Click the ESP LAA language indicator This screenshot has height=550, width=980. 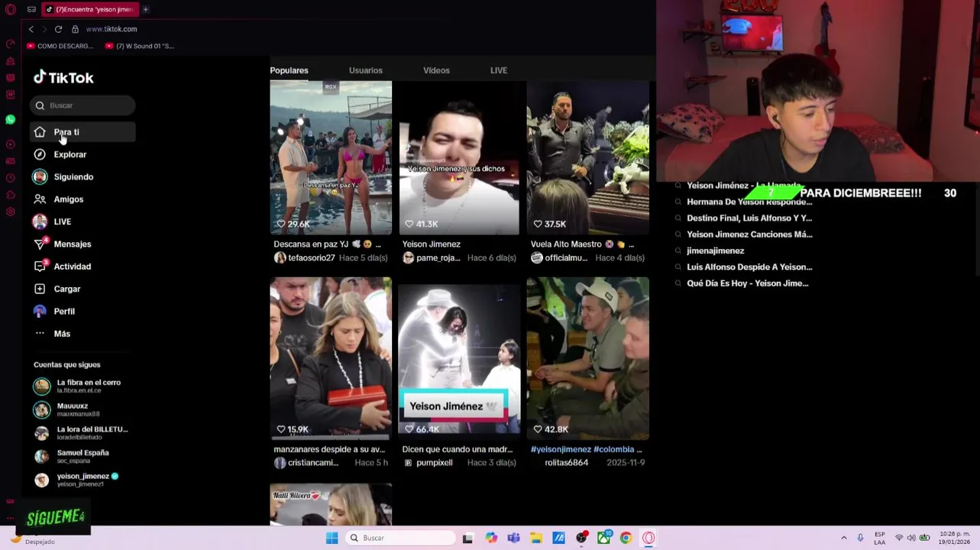880,538
